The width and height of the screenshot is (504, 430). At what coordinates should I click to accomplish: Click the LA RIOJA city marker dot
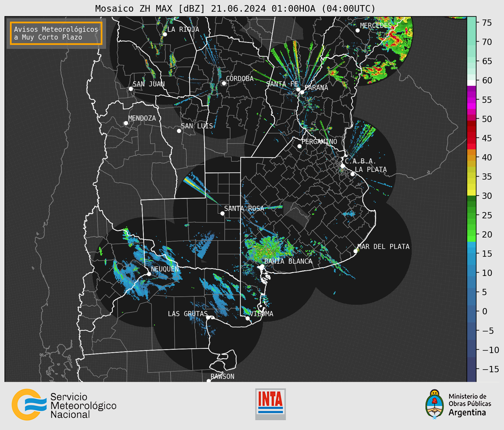click(165, 34)
